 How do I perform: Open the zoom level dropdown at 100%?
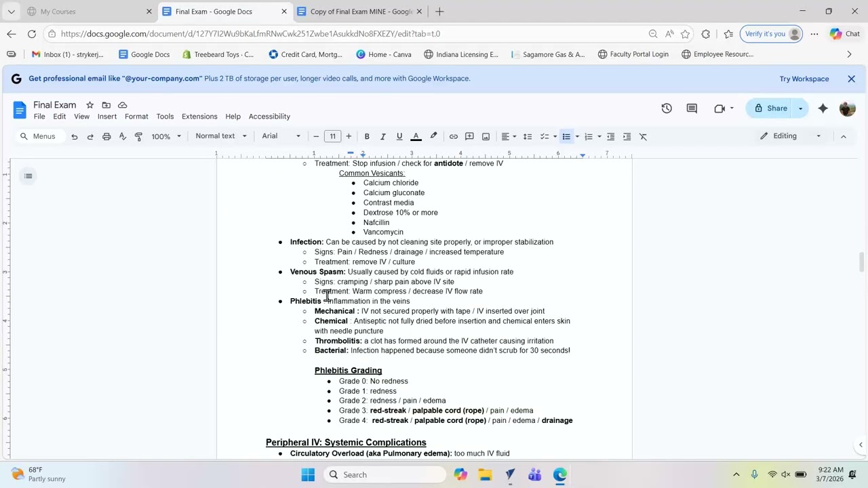point(166,136)
